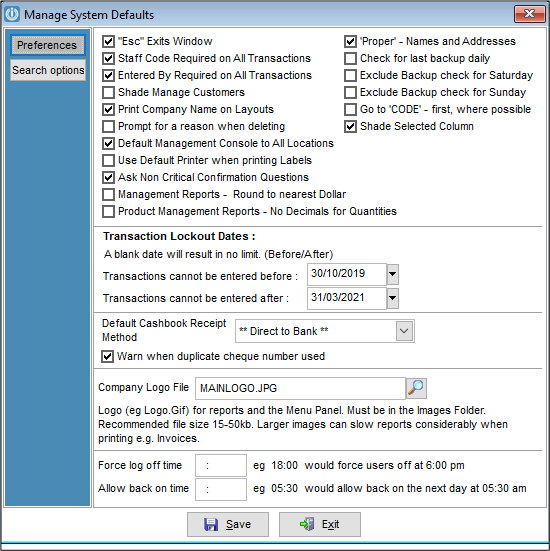This screenshot has width=550, height=551.
Task: Click the magnifier icon beside Company Logo File
Action: pyautogui.click(x=416, y=388)
